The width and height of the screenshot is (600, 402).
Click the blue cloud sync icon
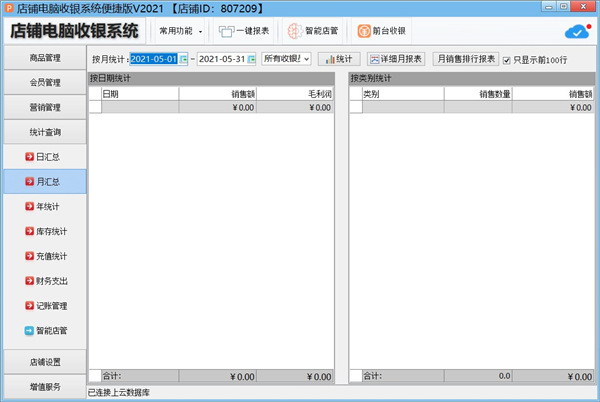click(578, 32)
